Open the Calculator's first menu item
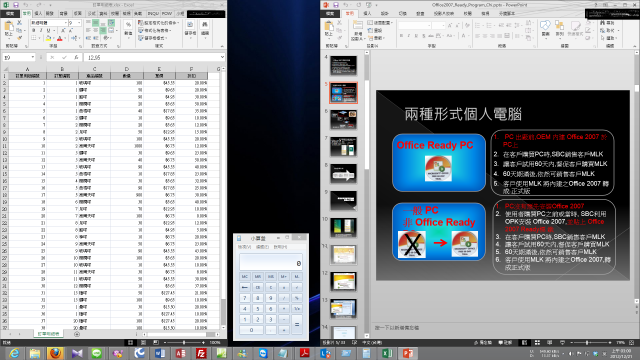The height and width of the screenshot is (360, 640). [244, 247]
